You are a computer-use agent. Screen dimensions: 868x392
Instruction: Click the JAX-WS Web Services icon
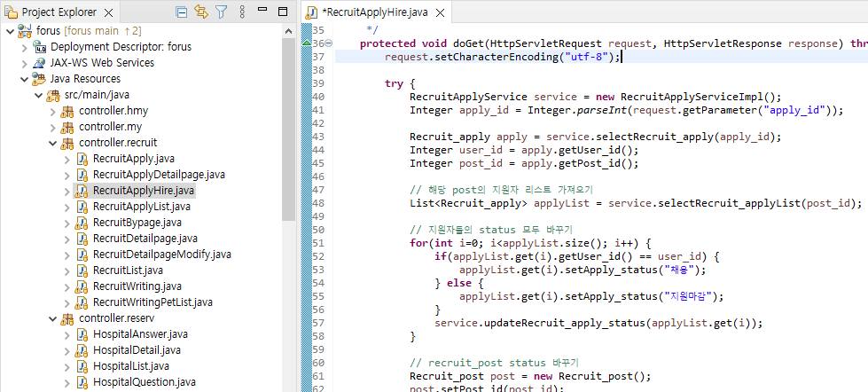click(x=40, y=63)
